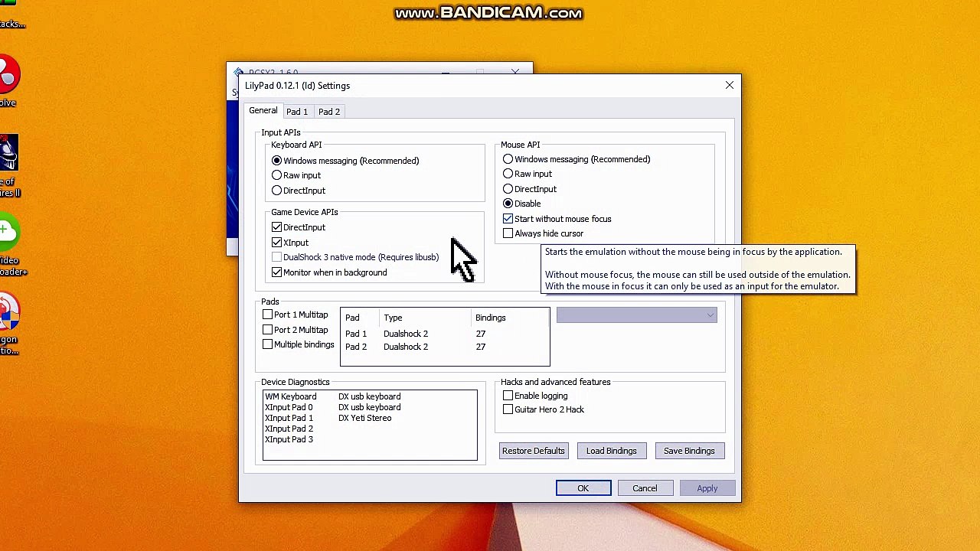Select Pad 2 row in pads list
Screen dimensions: 980x551
click(x=444, y=347)
